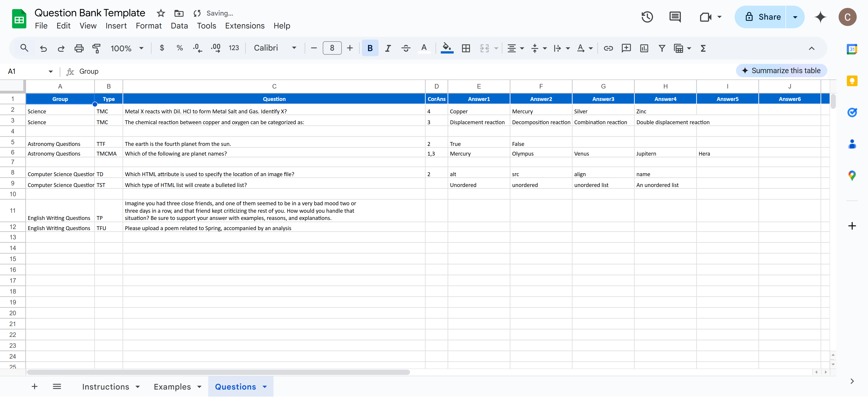Click the create filter funnel icon
The width and height of the screenshot is (868, 397).
click(661, 48)
